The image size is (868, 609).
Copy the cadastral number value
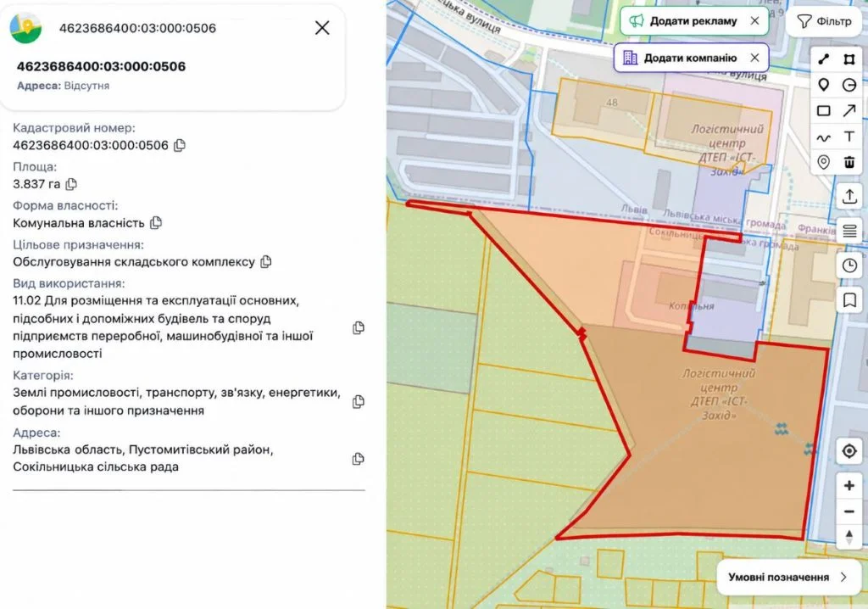[x=180, y=145]
